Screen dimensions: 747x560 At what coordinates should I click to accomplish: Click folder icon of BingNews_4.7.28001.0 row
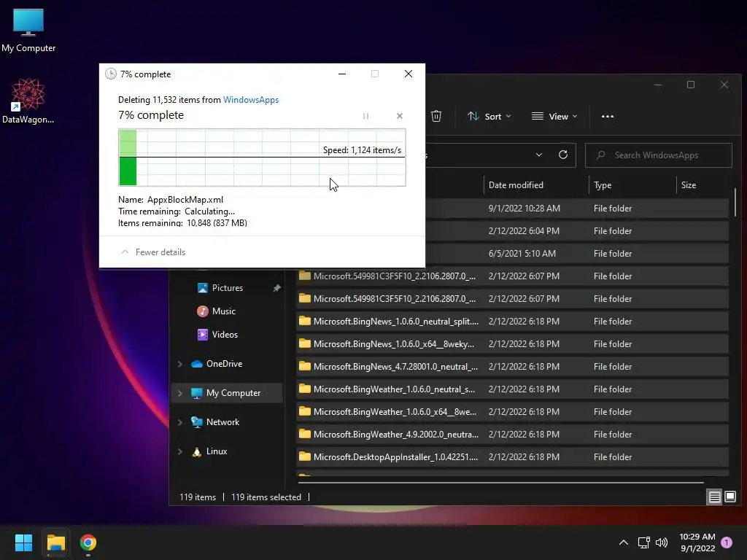[304, 366]
